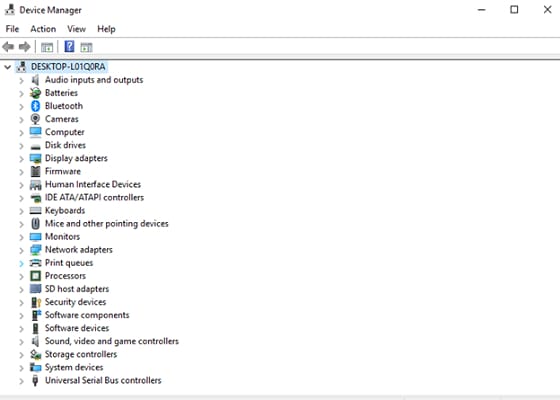This screenshot has width=560, height=400.
Task: Select Sound, video and game controllers label
Action: click(112, 341)
